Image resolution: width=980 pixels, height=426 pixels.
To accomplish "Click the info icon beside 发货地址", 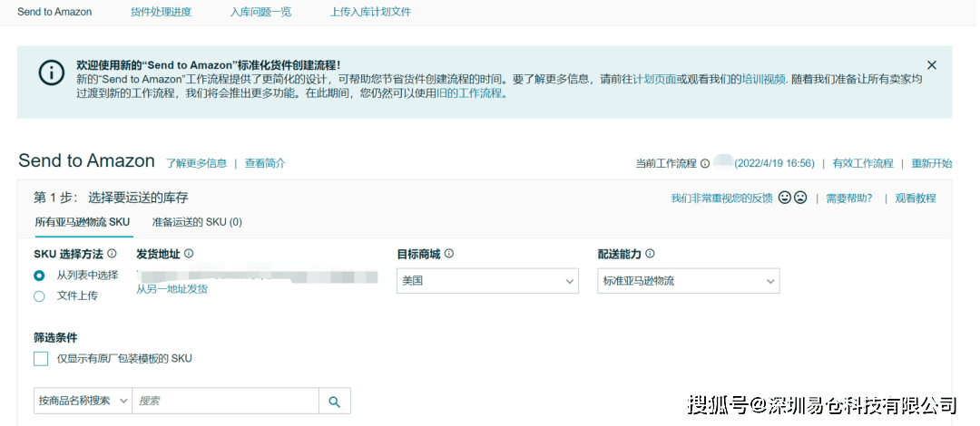I will pos(189,254).
